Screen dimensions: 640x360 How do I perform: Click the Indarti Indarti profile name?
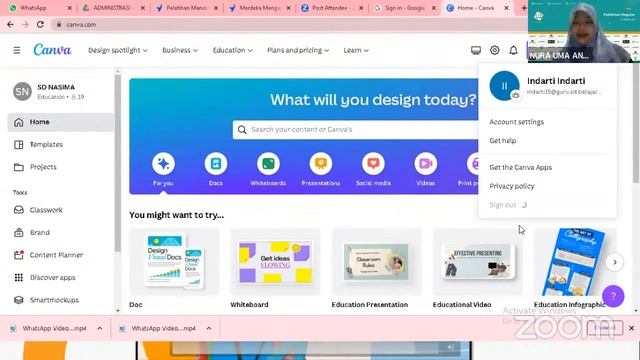pyautogui.click(x=556, y=81)
